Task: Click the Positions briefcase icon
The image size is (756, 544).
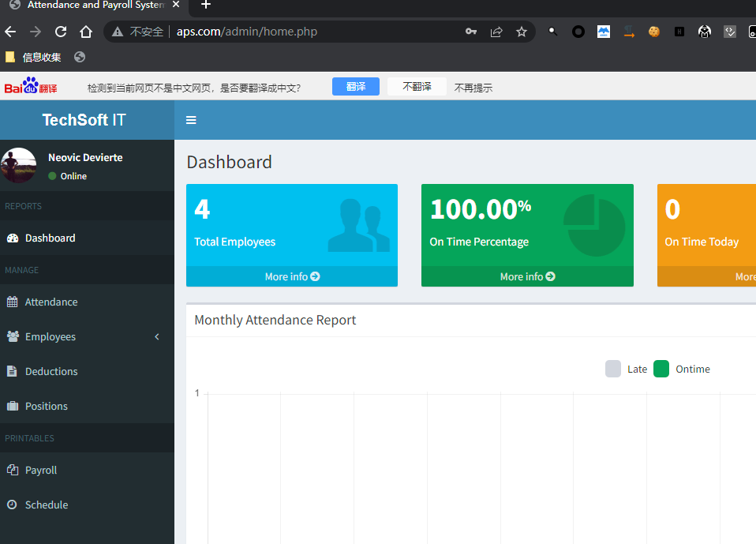Action: point(13,406)
